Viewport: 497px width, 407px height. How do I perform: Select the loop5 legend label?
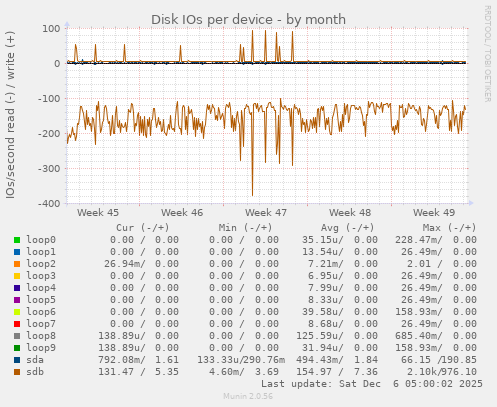point(41,300)
